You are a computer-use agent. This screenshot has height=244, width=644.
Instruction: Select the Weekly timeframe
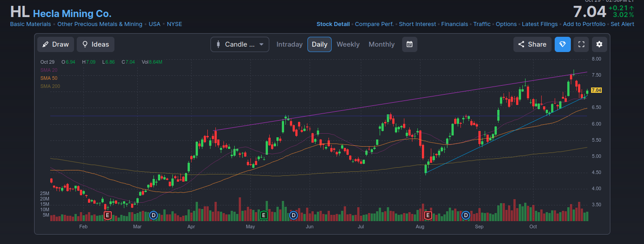click(348, 44)
